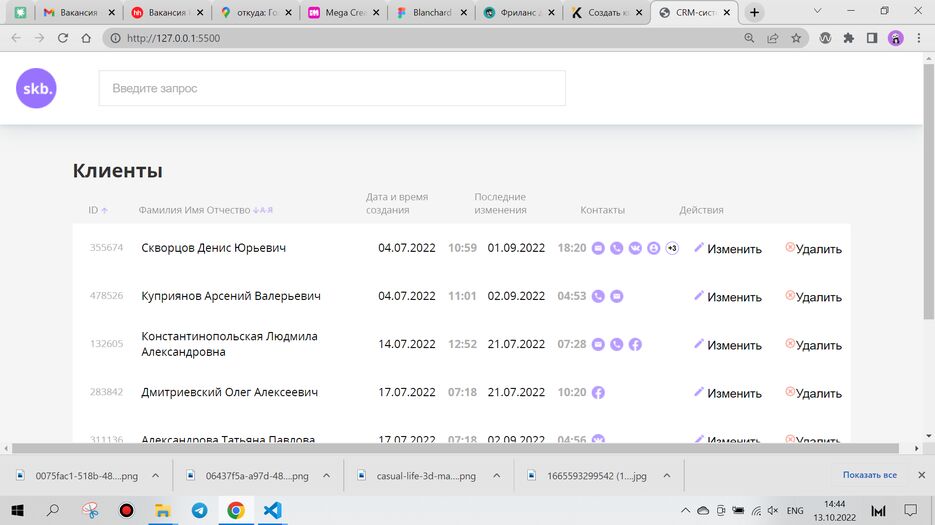Select client ID 355674
Image resolution: width=935 pixels, height=525 pixels.
pyautogui.click(x=106, y=248)
